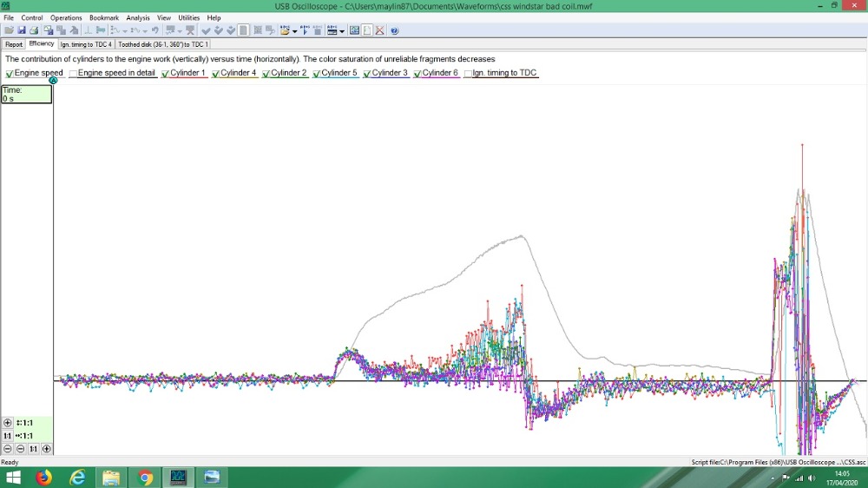Enable the Ign. timing to TDC checkbox

coord(468,74)
